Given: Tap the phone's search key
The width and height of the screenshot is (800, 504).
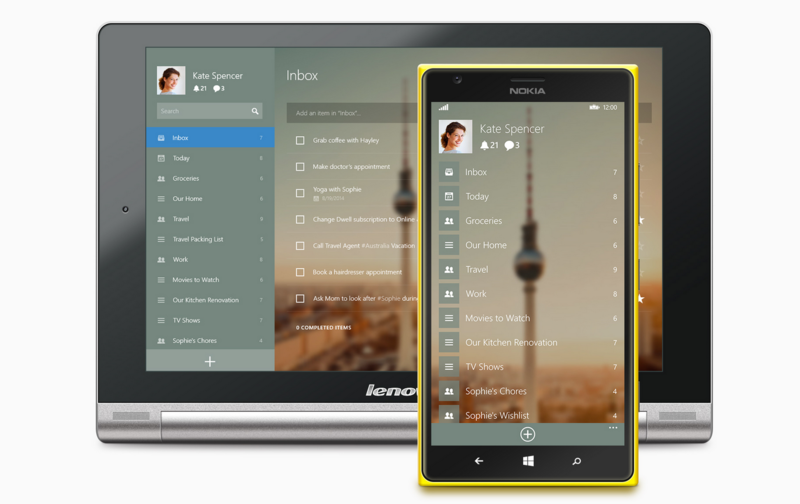Looking at the screenshot, I should point(577,461).
